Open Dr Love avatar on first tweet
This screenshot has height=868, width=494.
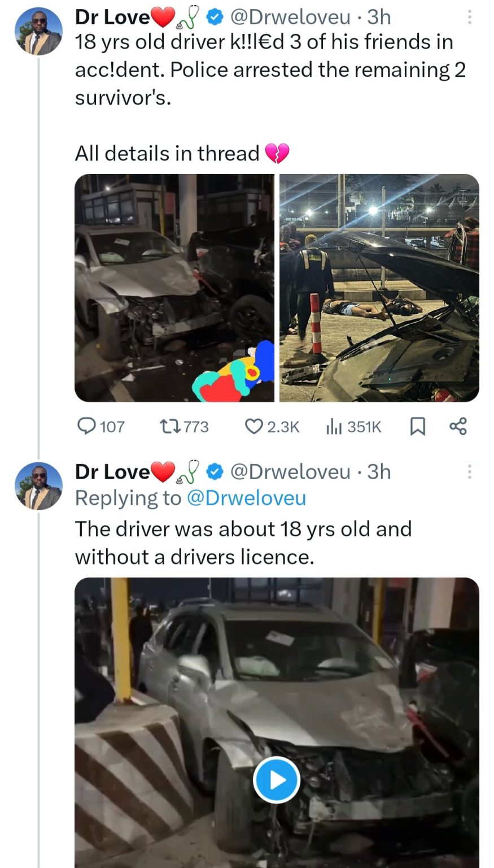38,33
